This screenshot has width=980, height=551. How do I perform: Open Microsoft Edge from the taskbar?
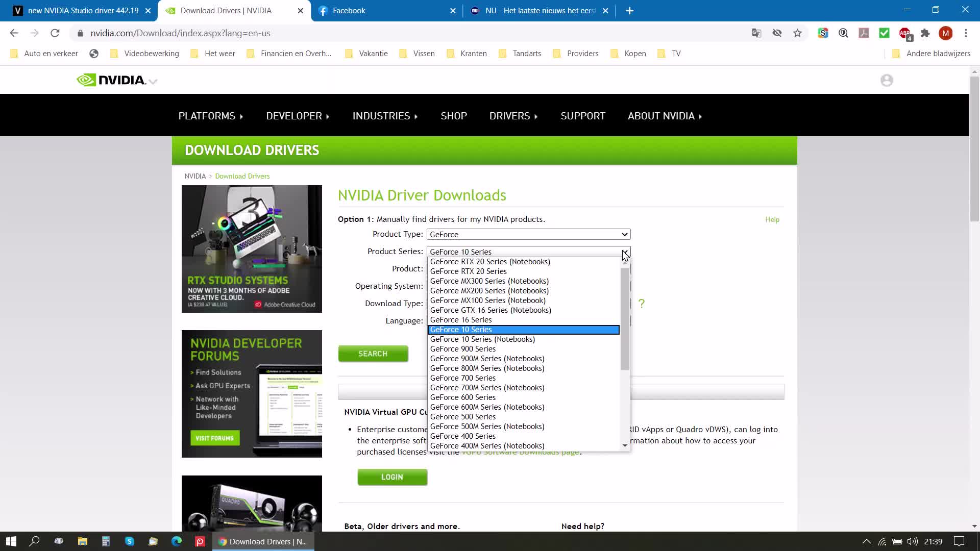(x=177, y=541)
